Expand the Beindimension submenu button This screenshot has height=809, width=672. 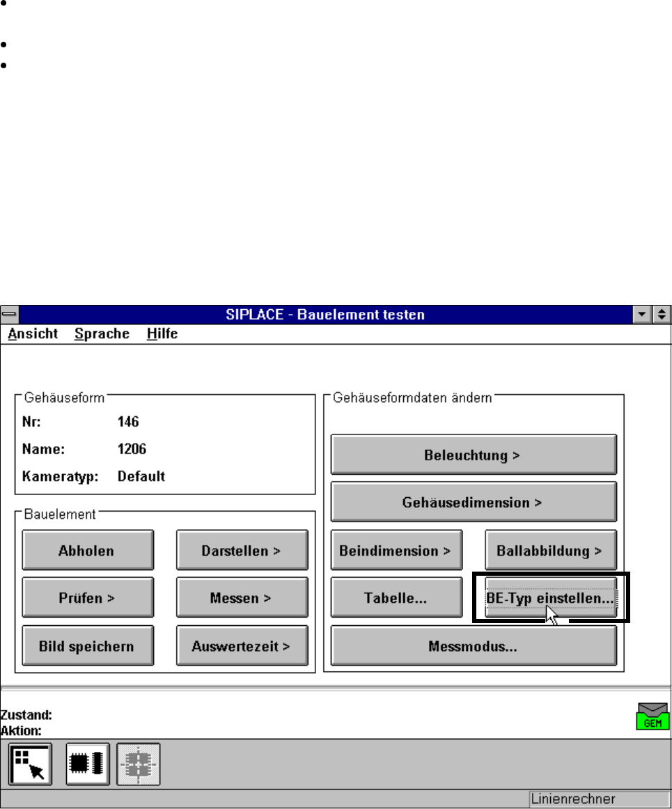(396, 550)
